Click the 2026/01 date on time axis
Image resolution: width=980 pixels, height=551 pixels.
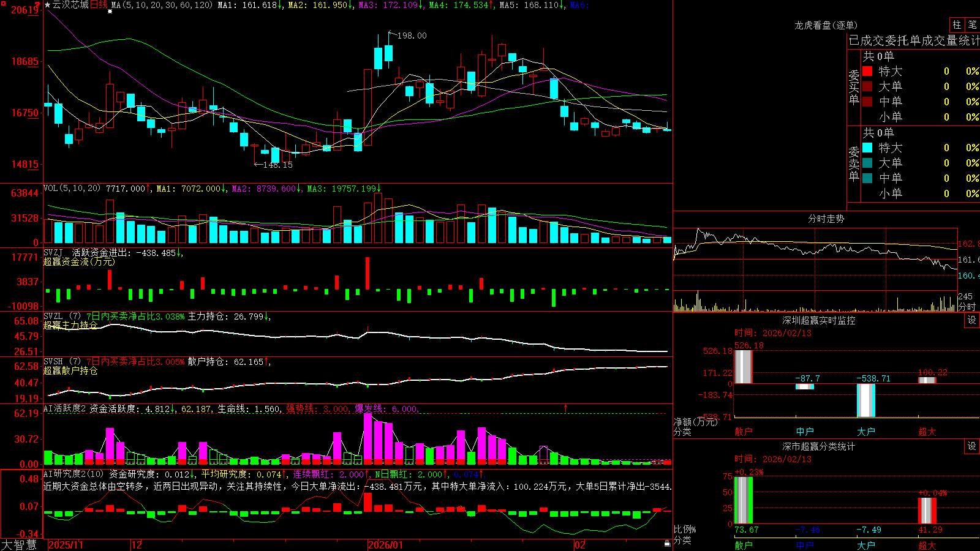pos(386,545)
